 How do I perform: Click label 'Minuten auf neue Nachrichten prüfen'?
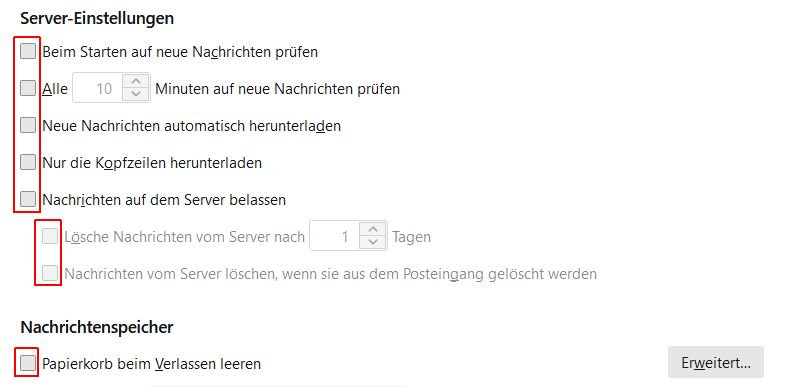(277, 89)
